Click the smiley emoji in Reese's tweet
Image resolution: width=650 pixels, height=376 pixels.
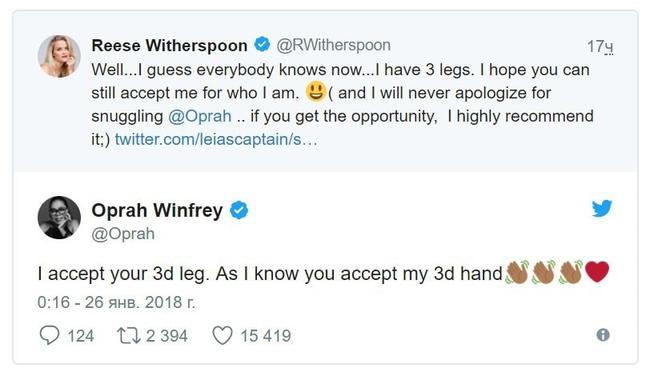click(316, 92)
